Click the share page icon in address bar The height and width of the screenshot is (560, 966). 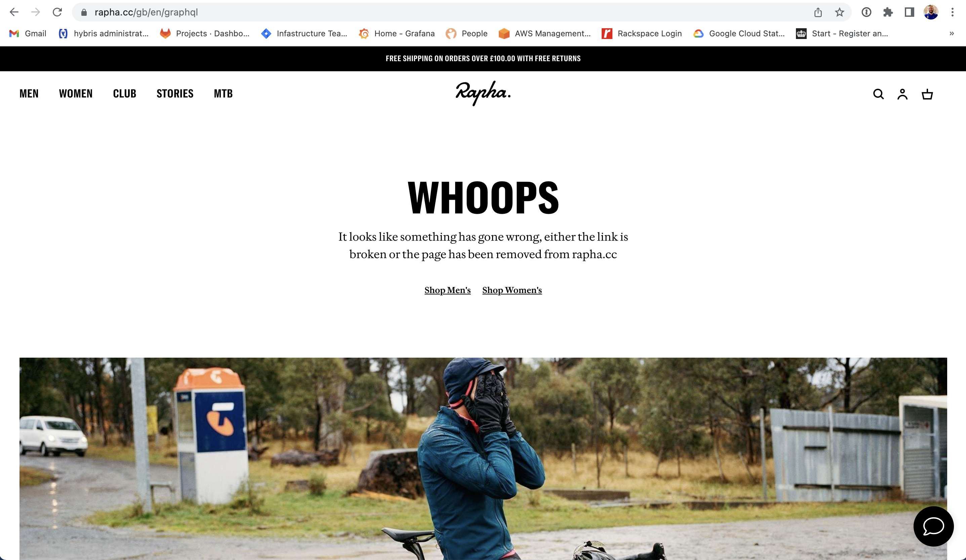click(x=818, y=12)
